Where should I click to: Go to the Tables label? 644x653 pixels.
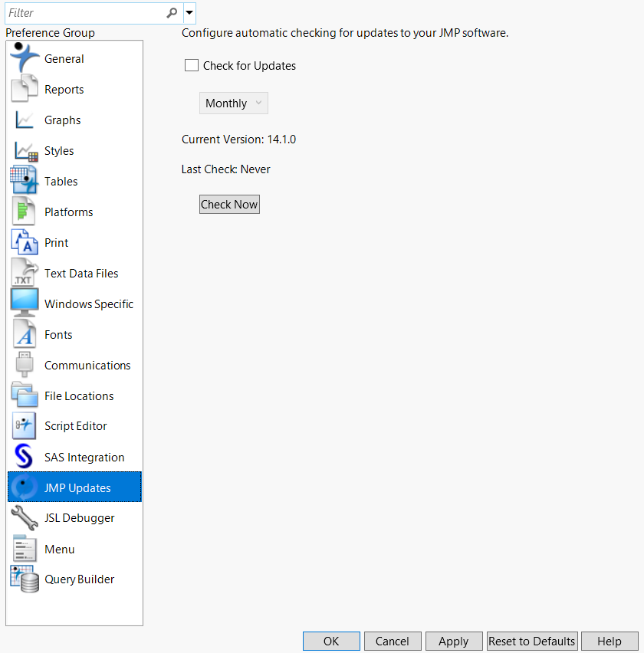(61, 182)
